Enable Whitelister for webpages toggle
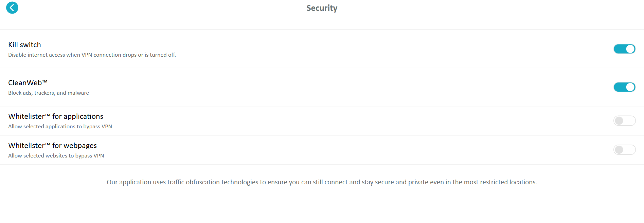 (x=624, y=150)
